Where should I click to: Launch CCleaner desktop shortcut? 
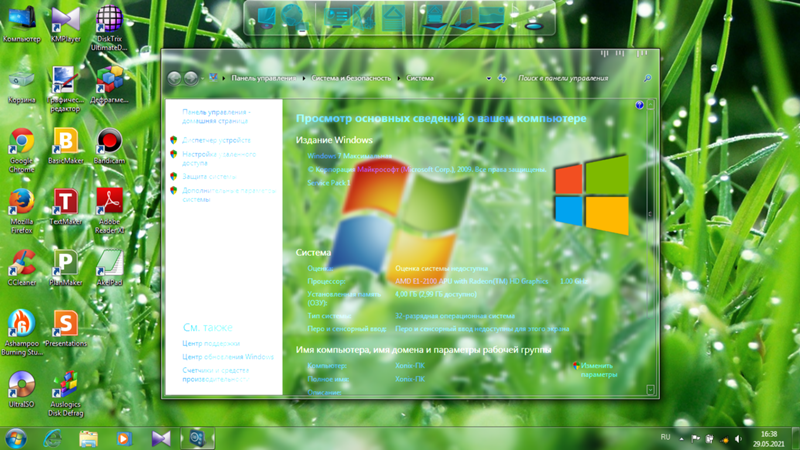click(21, 267)
